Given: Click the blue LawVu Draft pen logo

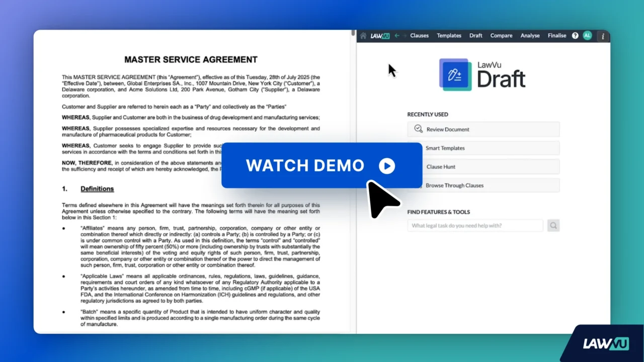Looking at the screenshot, I should pyautogui.click(x=455, y=74).
